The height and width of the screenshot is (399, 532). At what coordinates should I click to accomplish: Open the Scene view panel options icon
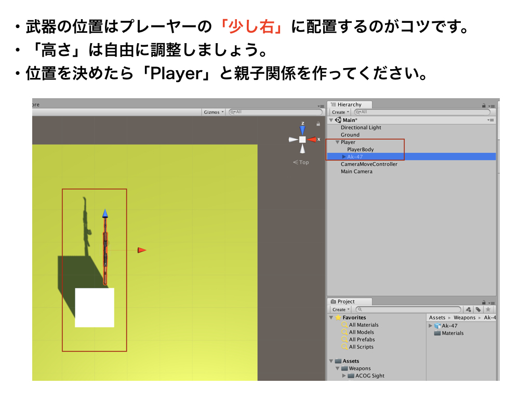tap(320, 106)
